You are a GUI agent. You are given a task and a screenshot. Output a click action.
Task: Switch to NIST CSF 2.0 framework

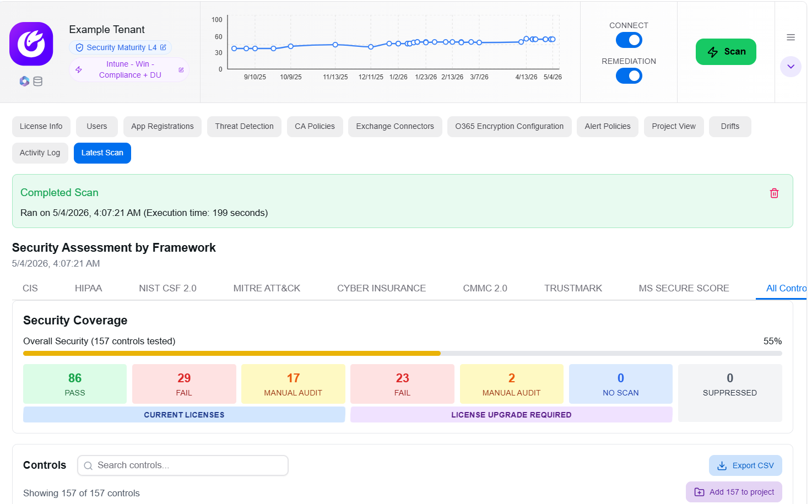(167, 289)
